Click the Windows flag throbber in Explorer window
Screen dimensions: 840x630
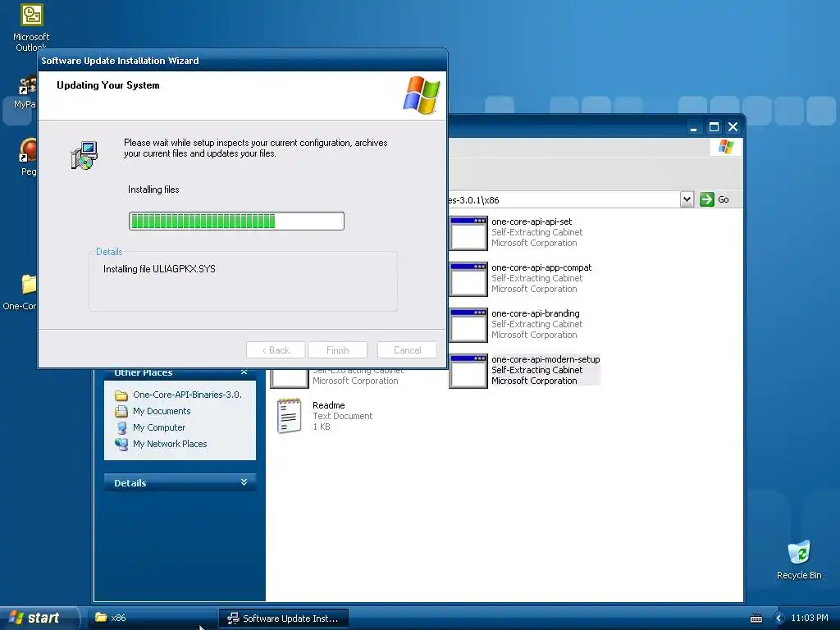point(726,146)
